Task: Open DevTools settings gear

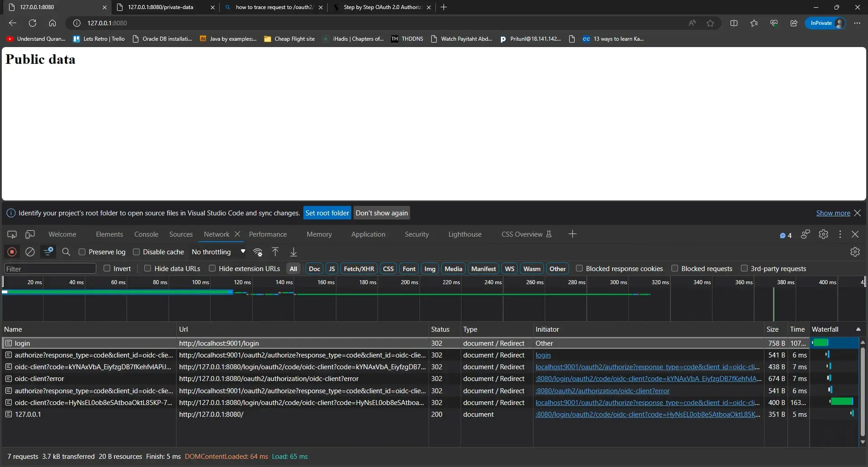Action: click(823, 234)
